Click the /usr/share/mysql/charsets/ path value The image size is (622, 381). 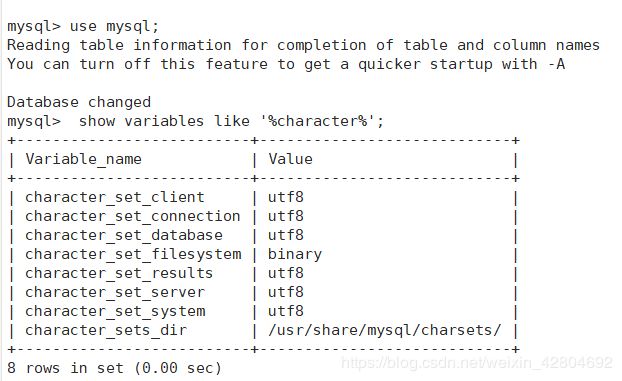pos(385,331)
